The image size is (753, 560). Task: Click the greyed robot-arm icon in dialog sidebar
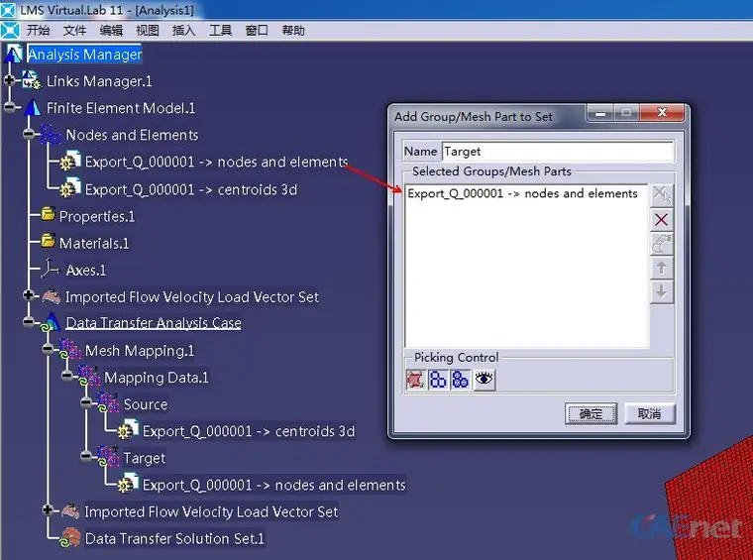point(661,244)
